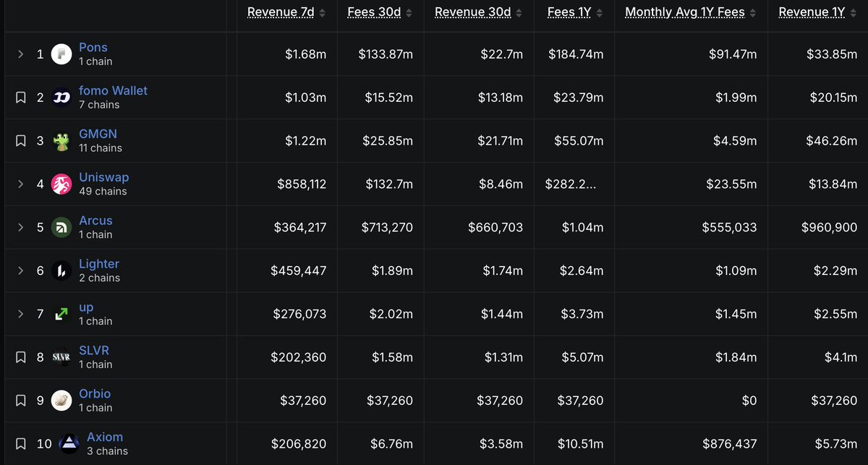Expand the Lighter row chevron
The width and height of the screenshot is (868, 465).
(x=21, y=270)
